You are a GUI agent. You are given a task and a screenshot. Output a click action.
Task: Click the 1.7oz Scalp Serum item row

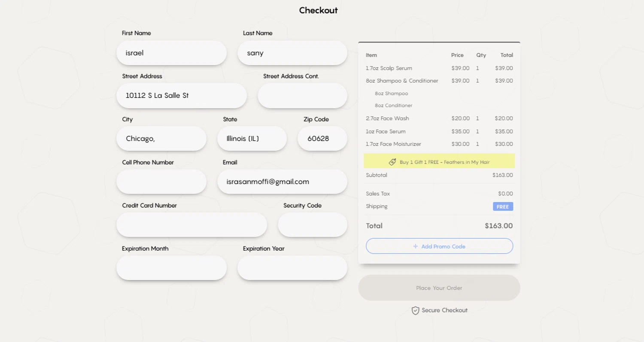point(439,68)
